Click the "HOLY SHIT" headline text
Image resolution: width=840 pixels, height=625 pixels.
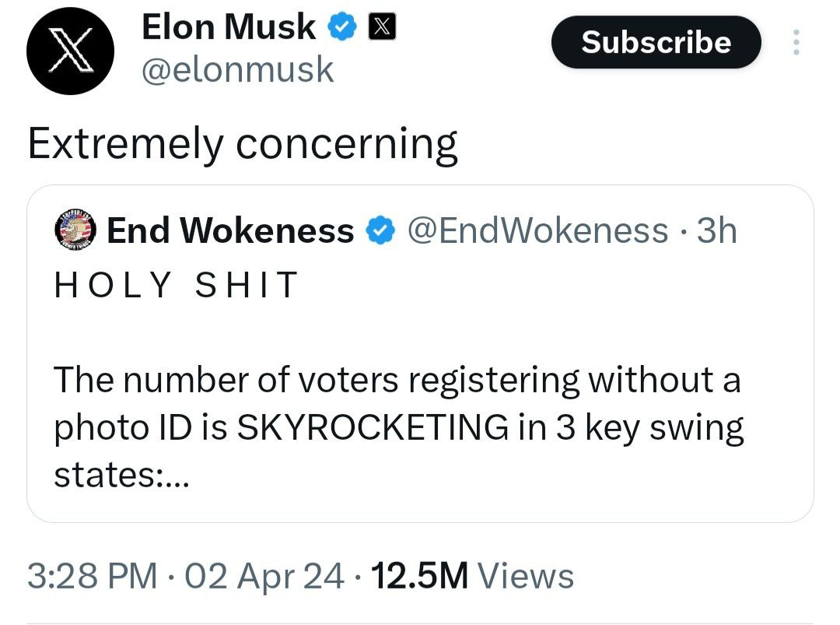coord(176,285)
